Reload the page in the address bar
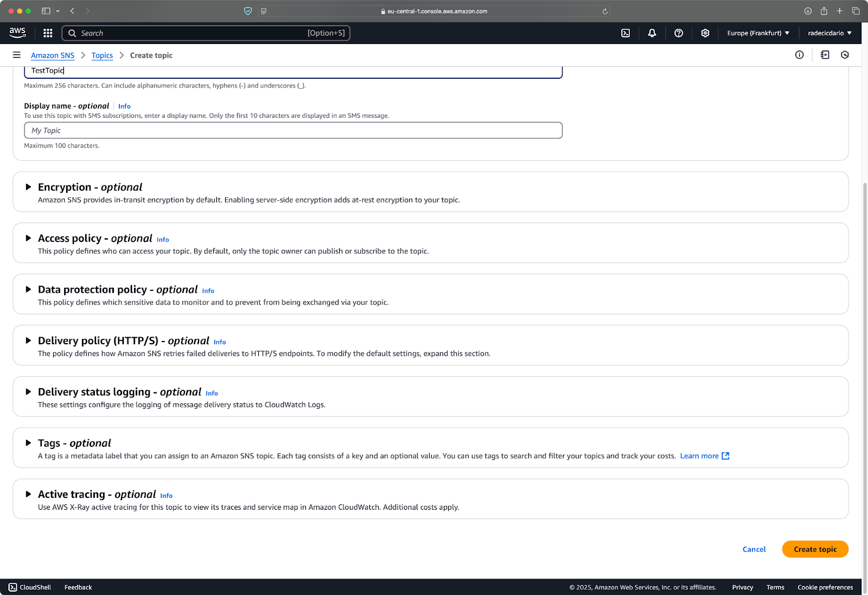The width and height of the screenshot is (868, 595). point(605,11)
